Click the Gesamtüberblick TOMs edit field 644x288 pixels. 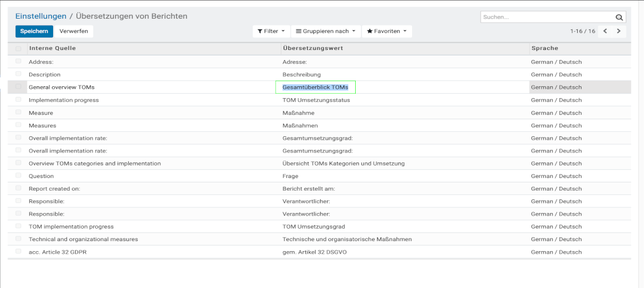point(315,87)
